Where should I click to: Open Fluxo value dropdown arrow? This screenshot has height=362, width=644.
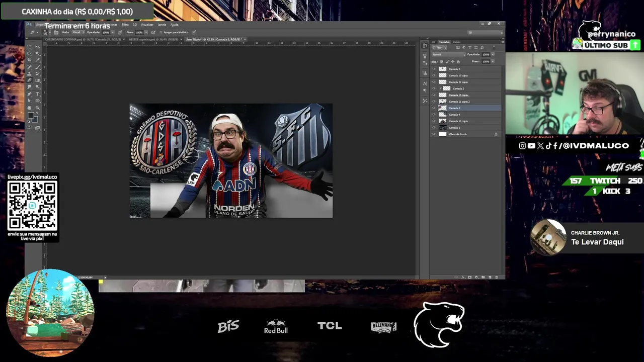146,32
